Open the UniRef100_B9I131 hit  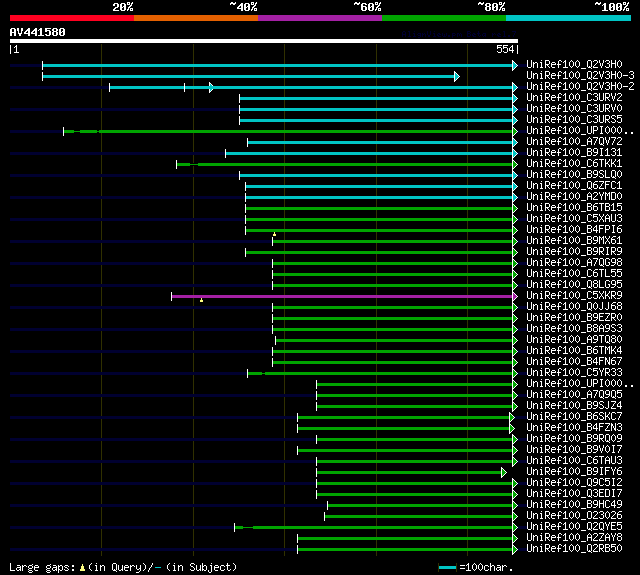574,153
